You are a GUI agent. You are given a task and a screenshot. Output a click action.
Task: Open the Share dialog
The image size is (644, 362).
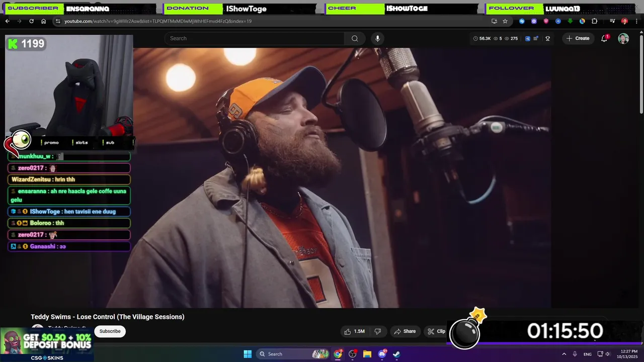pyautogui.click(x=405, y=331)
